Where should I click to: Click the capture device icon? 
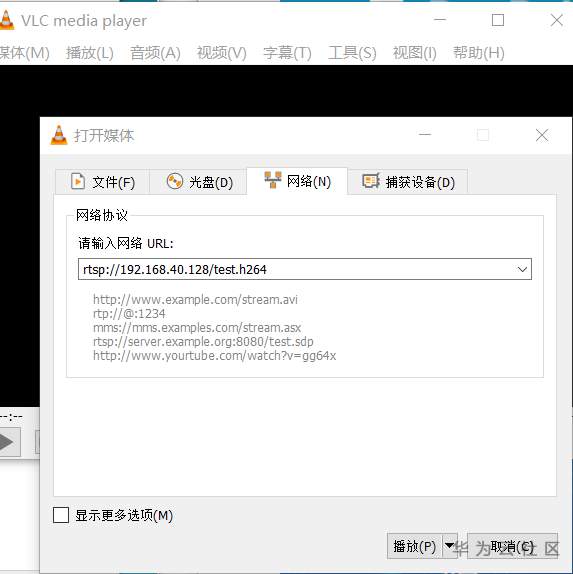click(371, 181)
